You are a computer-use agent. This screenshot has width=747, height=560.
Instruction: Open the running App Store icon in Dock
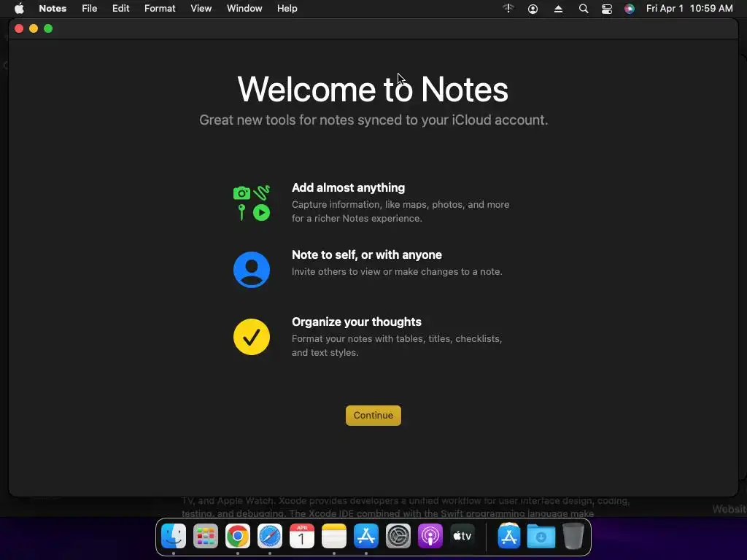click(x=366, y=536)
